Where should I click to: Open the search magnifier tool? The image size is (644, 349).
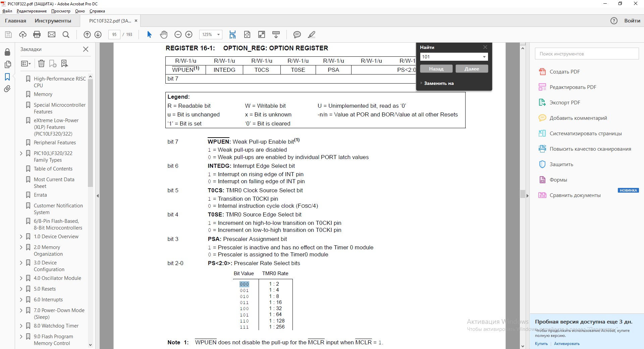tap(66, 35)
